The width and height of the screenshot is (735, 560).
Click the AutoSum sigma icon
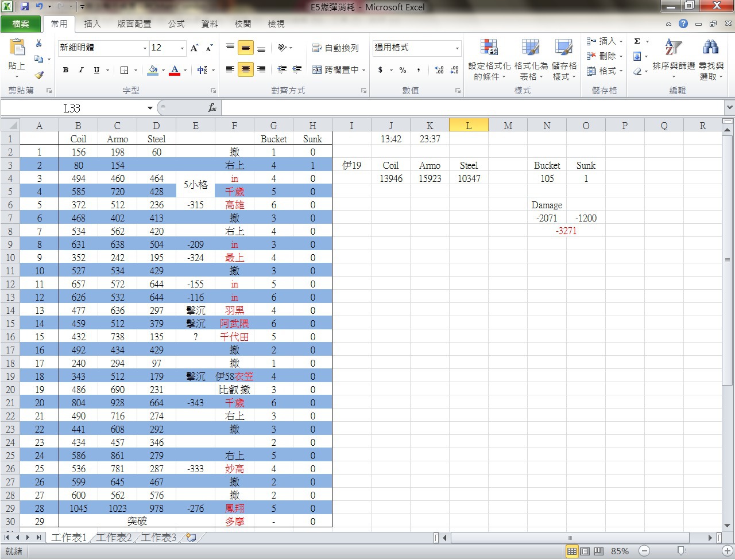(637, 41)
